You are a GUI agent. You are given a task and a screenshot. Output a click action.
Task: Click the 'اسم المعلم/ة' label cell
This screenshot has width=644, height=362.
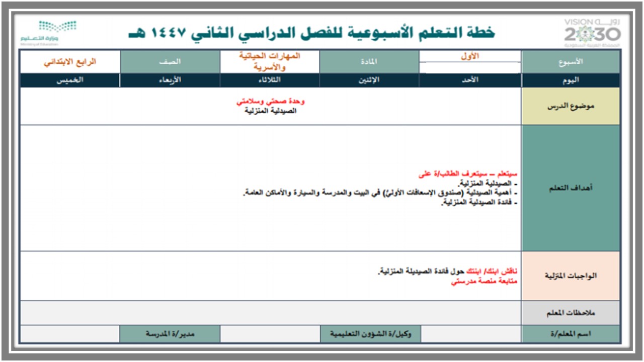[x=571, y=334]
